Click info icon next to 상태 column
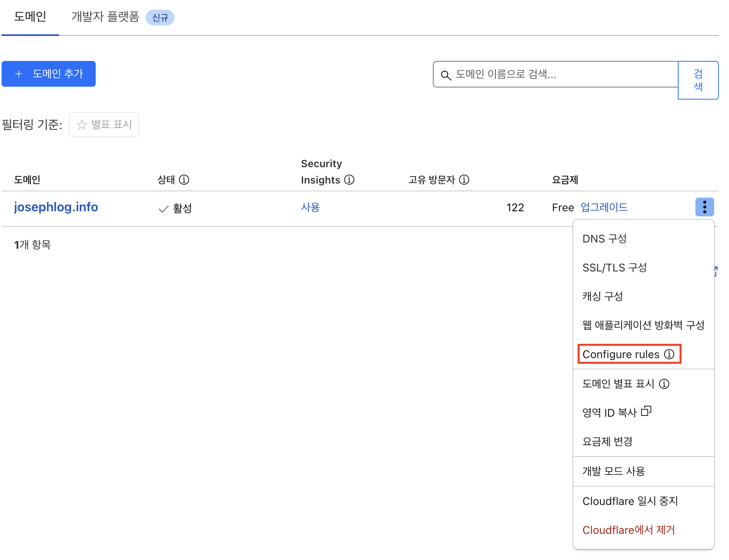This screenshot has height=560, width=729. coord(184,180)
